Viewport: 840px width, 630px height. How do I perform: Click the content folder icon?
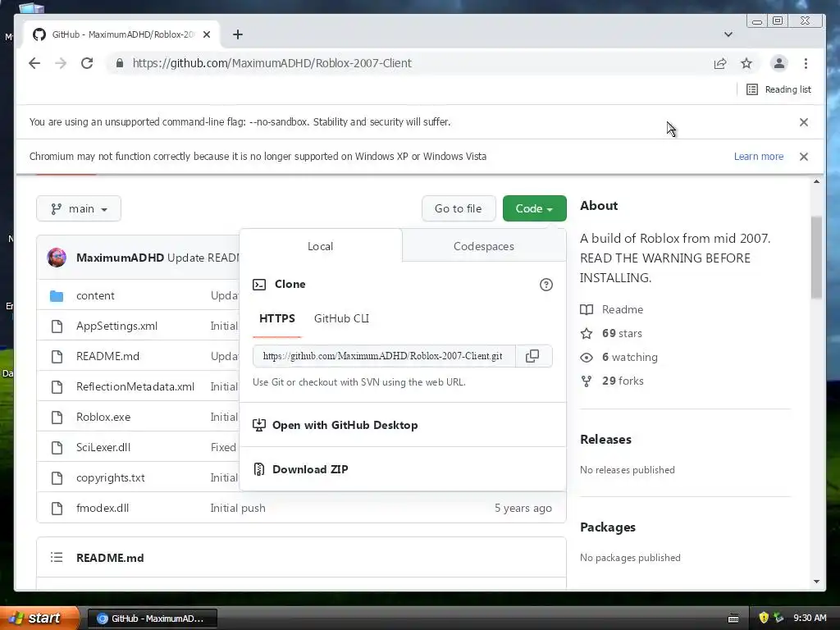(x=57, y=295)
